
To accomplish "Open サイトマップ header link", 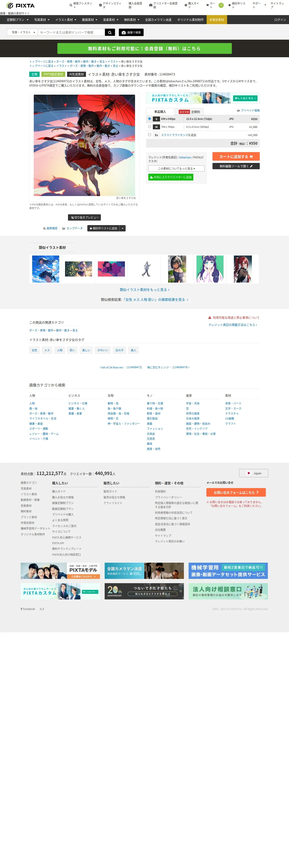I will (x=278, y=5).
